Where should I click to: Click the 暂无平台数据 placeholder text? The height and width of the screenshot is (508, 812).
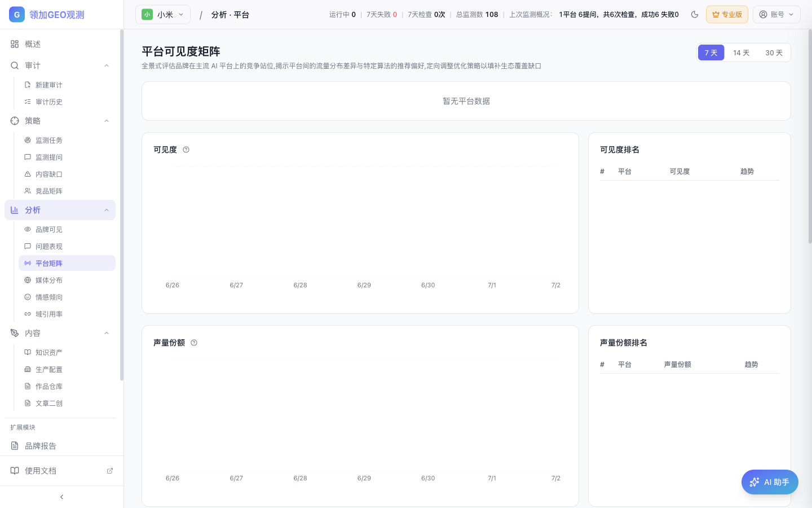click(x=466, y=101)
